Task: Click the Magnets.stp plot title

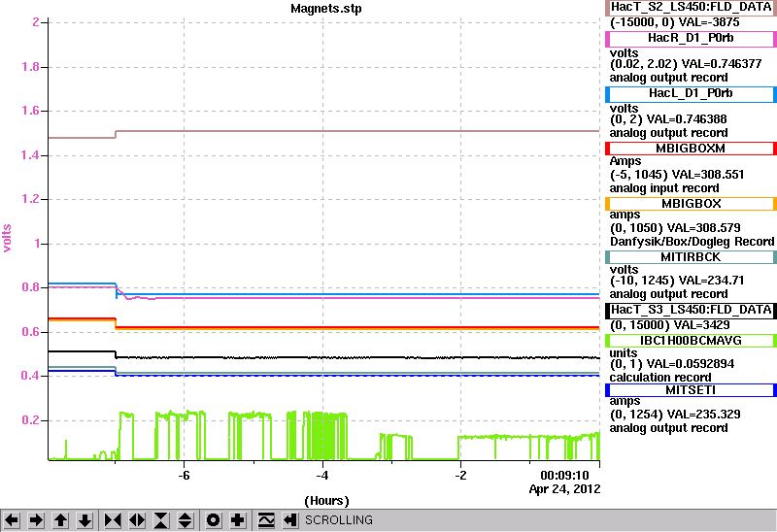Action: (x=326, y=9)
